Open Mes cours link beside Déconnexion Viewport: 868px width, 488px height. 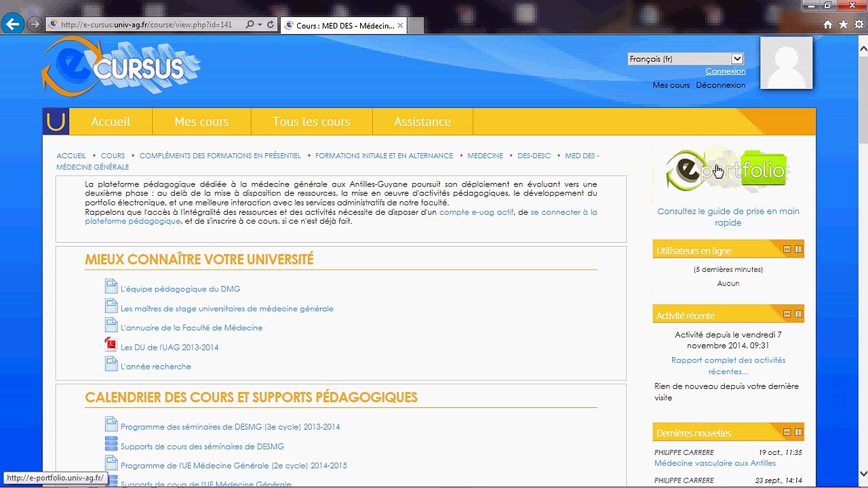pyautogui.click(x=671, y=85)
